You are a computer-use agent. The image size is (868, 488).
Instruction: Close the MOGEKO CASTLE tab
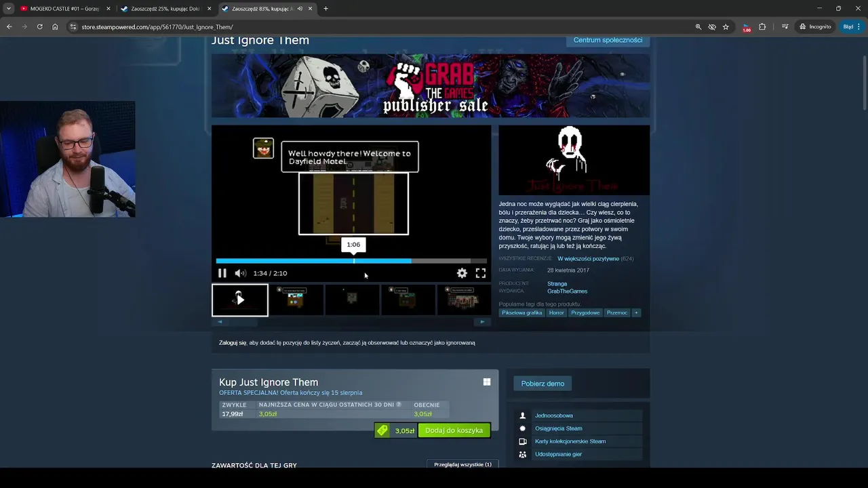pos(108,9)
